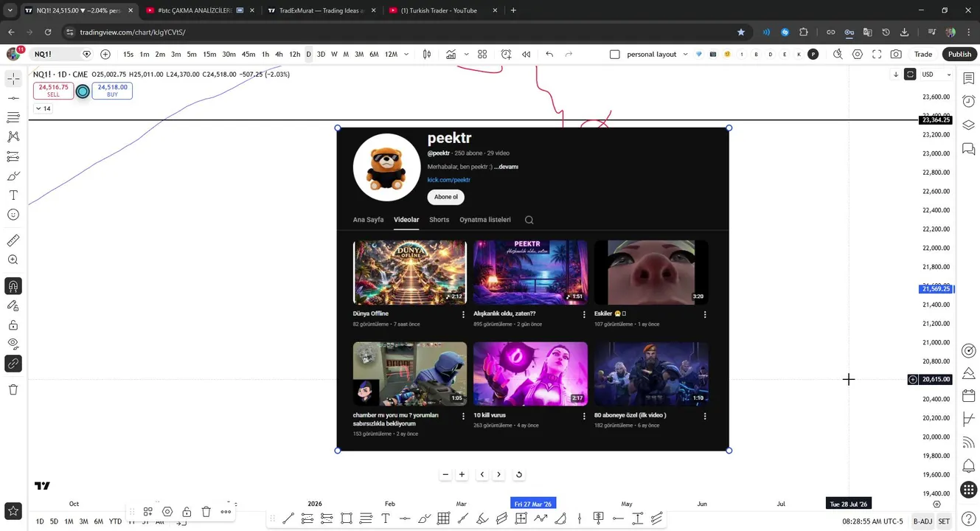Image resolution: width=980 pixels, height=531 pixels.
Task: Open the USD currency dropdown
Action: 936,74
